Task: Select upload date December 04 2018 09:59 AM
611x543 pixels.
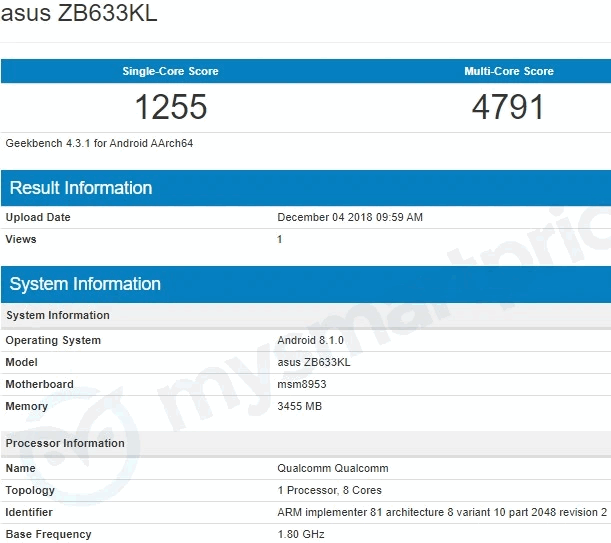Action: [x=350, y=217]
